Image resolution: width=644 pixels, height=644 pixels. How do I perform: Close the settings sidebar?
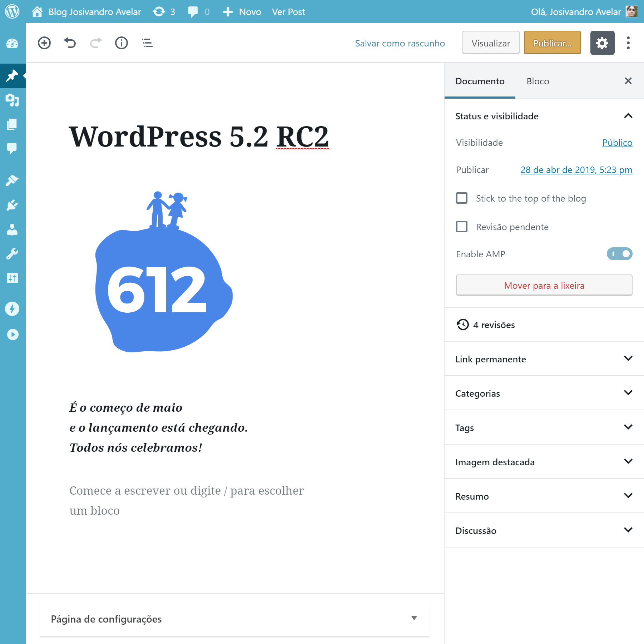pyautogui.click(x=628, y=81)
